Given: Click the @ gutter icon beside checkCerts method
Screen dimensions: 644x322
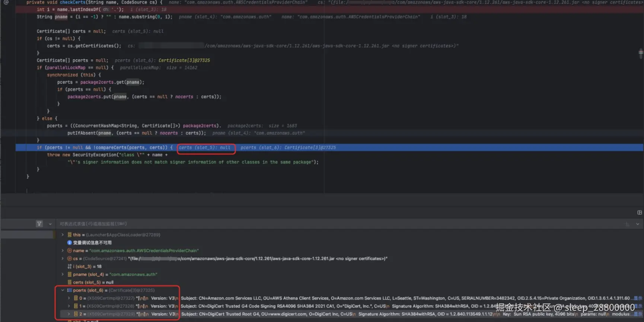Looking at the screenshot, I should [x=6, y=2].
